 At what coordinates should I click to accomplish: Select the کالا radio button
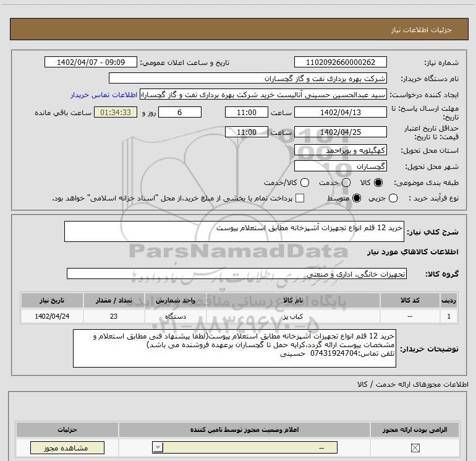tap(378, 183)
